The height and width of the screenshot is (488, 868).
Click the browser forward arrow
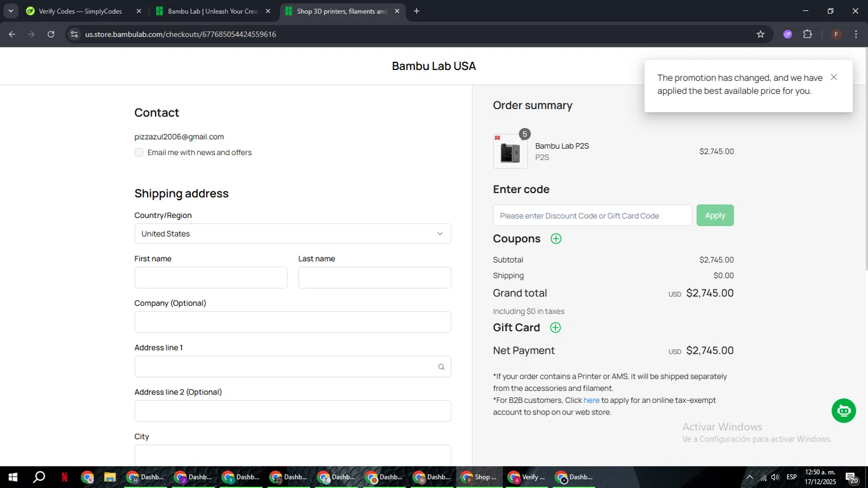(x=31, y=34)
